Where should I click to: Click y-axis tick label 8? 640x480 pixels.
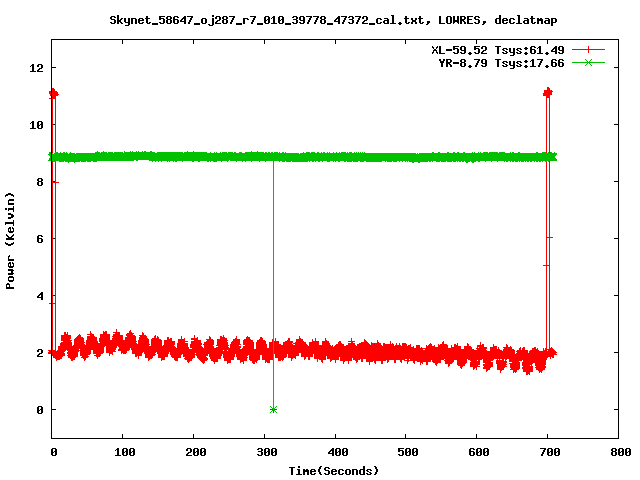click(x=40, y=182)
